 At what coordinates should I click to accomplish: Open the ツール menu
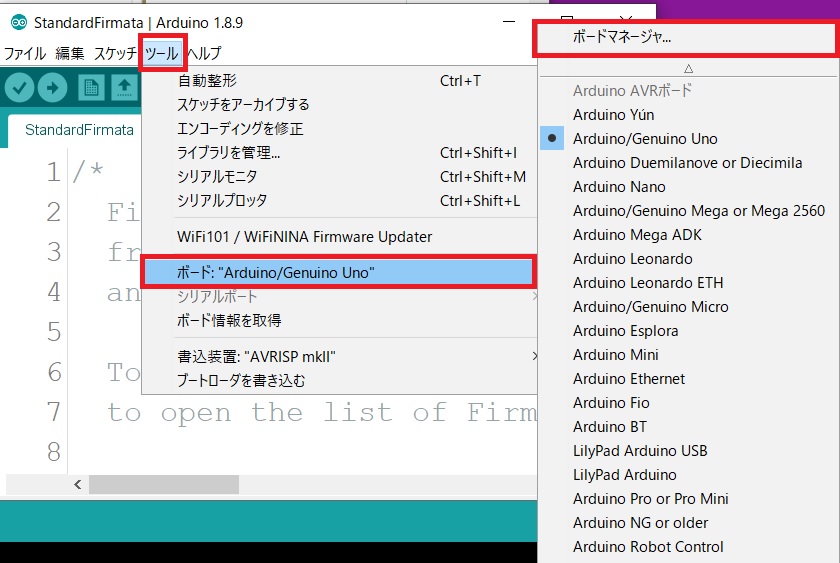pyautogui.click(x=162, y=54)
